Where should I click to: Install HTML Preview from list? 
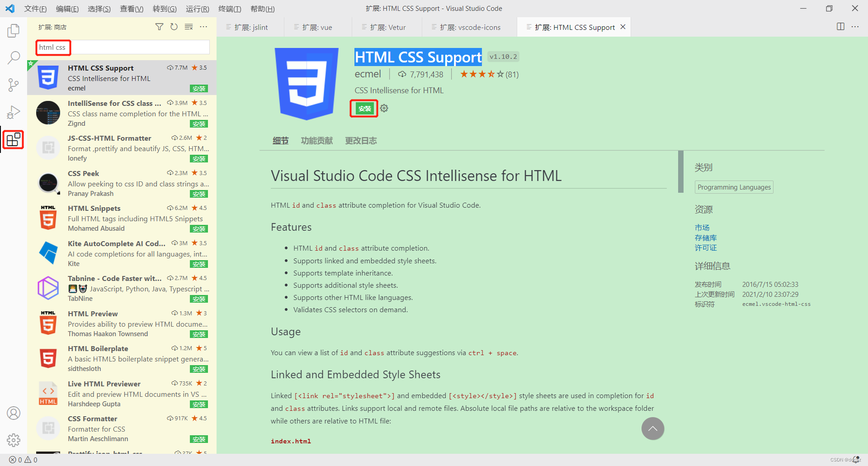199,334
